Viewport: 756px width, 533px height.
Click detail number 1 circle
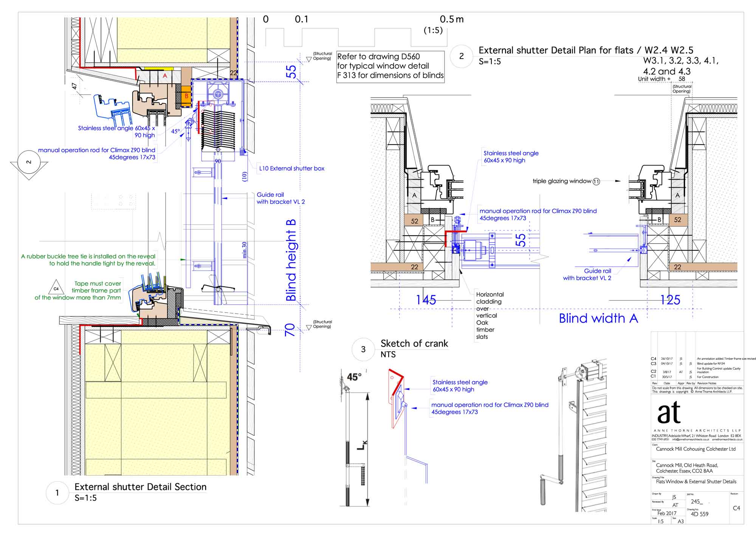(57, 493)
